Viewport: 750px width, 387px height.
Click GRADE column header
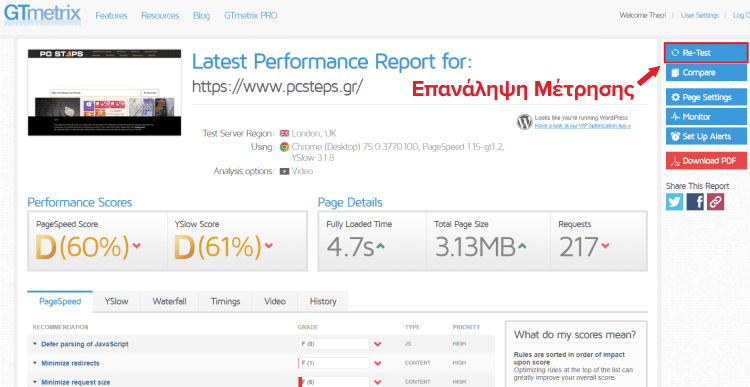coord(308,327)
